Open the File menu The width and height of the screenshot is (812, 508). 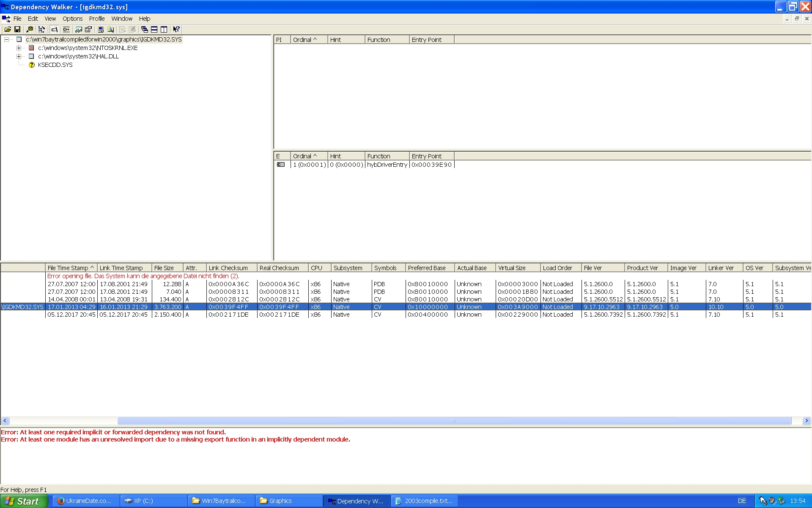tap(17, 19)
